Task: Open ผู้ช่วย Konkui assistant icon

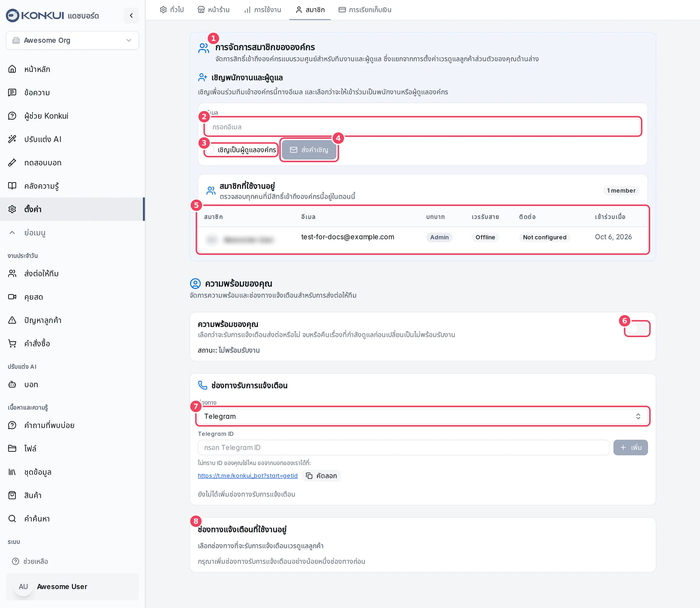Action: click(x=12, y=116)
